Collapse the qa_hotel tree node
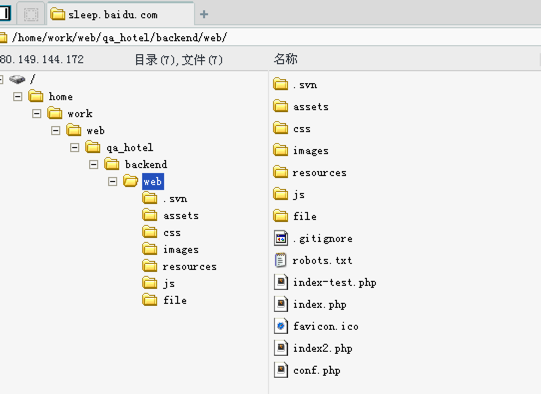Screen dimensions: 541x394 pos(74,148)
